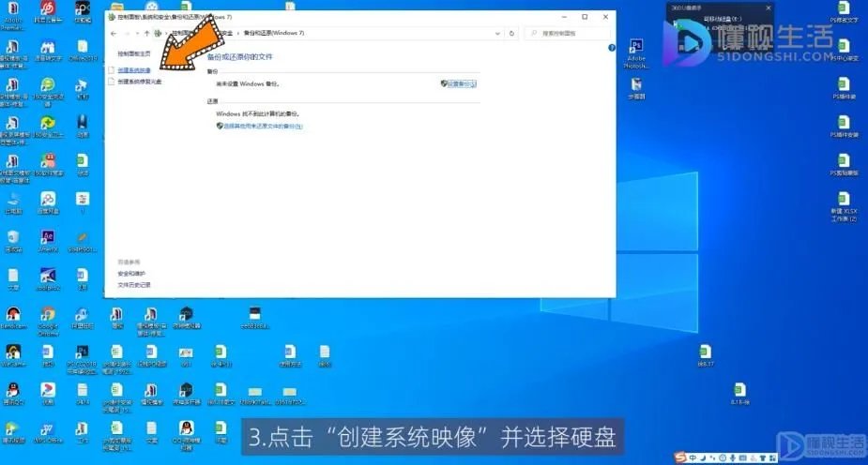Open 腾讯QQ penguin desktop shortcut
The width and height of the screenshot is (868, 465).
13,394
